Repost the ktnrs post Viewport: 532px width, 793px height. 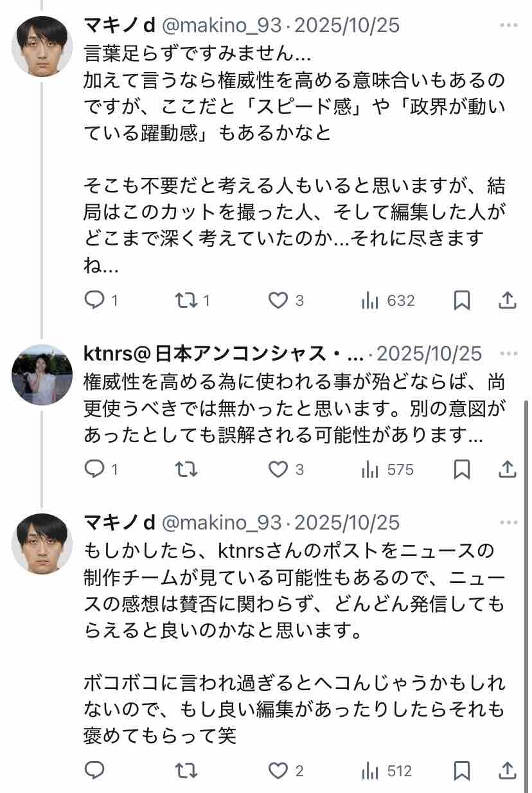click(186, 470)
